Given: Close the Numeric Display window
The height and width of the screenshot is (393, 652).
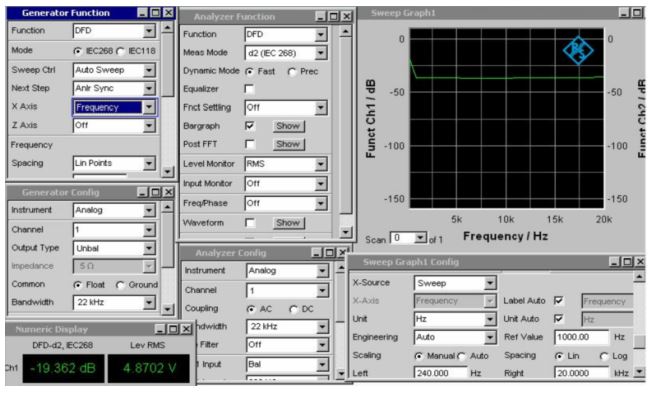Looking at the screenshot, I should (x=186, y=329).
